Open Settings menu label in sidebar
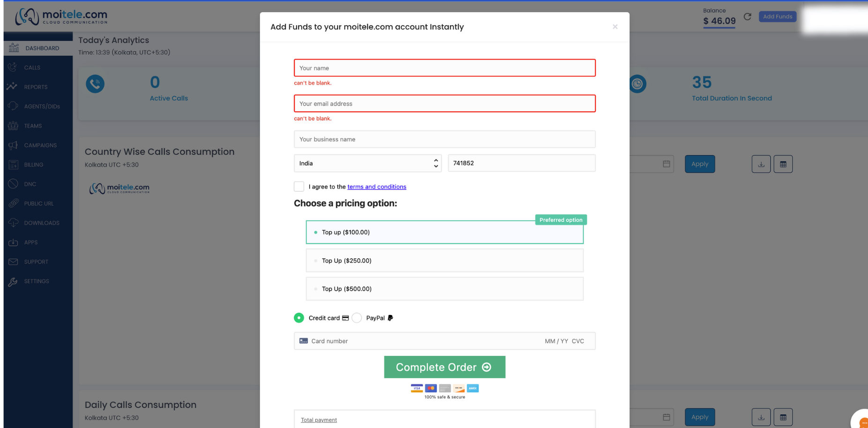The width and height of the screenshot is (868, 428). [37, 281]
